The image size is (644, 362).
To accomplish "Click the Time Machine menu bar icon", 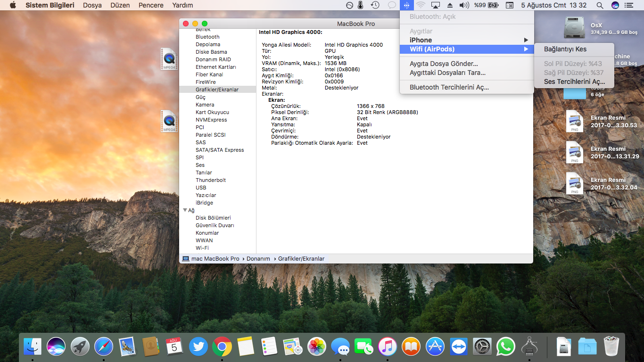I will (375, 5).
